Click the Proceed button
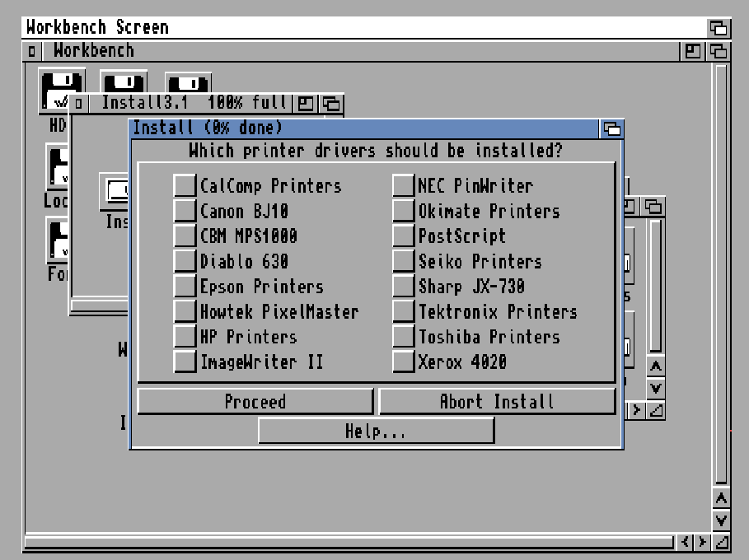749x560 pixels. (255, 402)
